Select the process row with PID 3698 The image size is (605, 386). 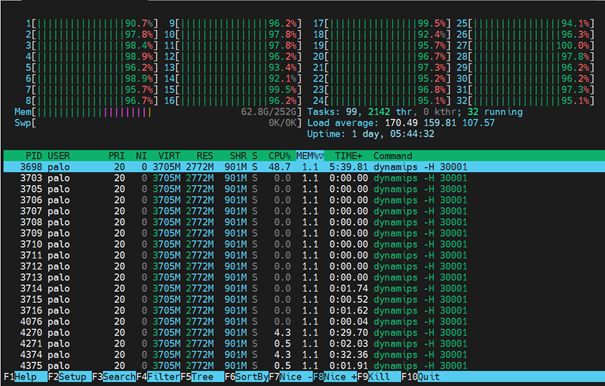tap(304, 167)
